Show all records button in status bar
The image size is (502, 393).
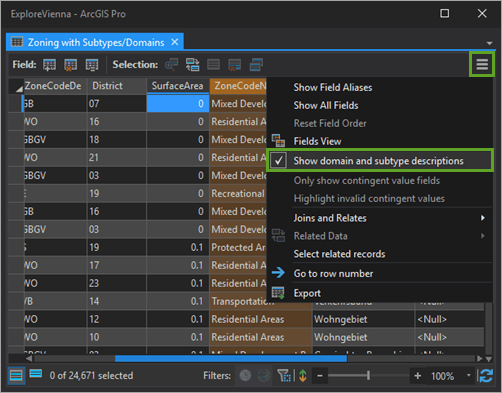[16, 376]
